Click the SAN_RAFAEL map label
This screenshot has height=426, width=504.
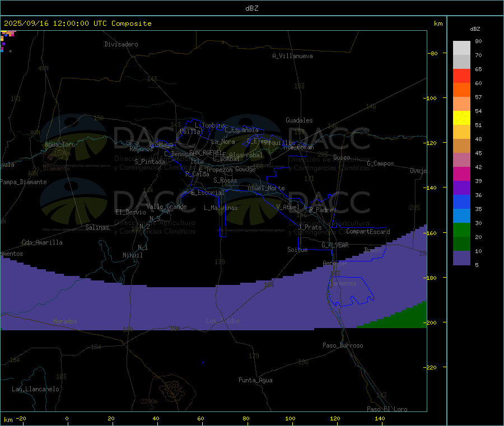click(206, 152)
